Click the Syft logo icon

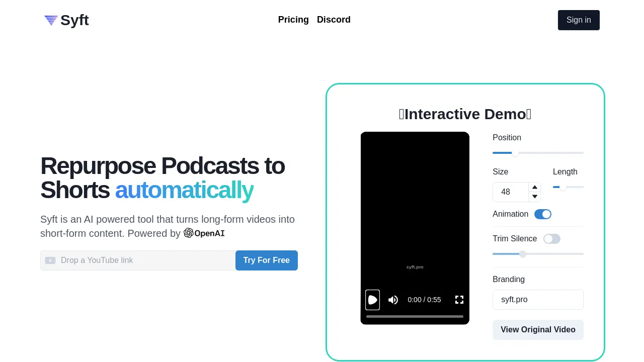[x=51, y=20]
